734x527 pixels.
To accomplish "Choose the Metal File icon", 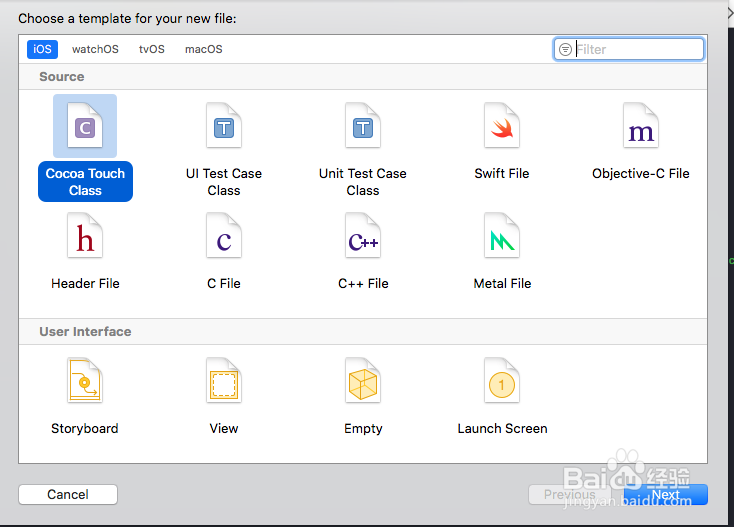I will pyautogui.click(x=501, y=237).
